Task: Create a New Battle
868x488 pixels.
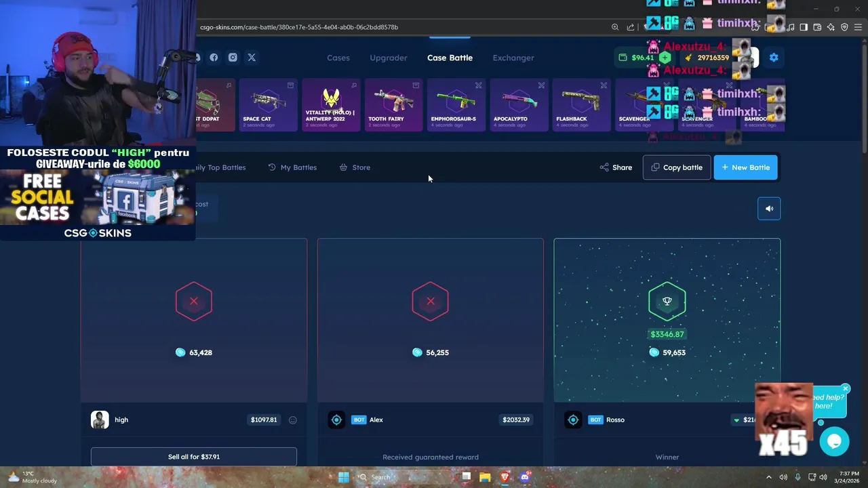Action: pos(746,167)
